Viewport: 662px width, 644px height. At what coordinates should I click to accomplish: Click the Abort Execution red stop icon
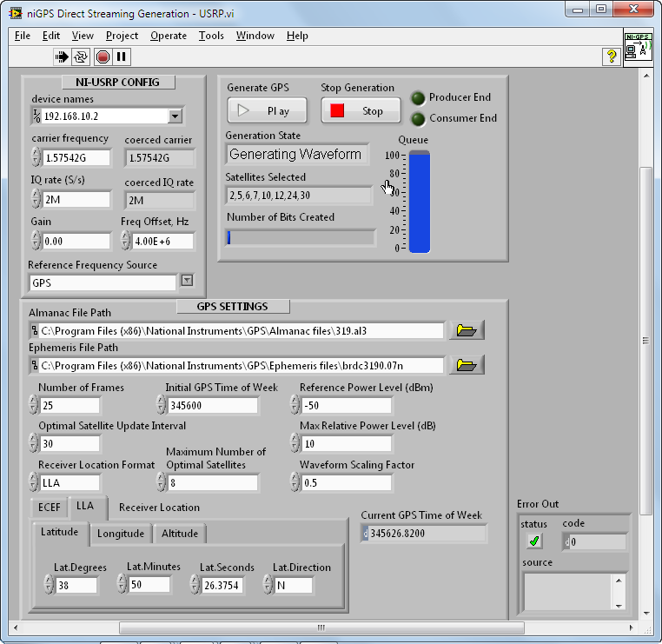(103, 56)
